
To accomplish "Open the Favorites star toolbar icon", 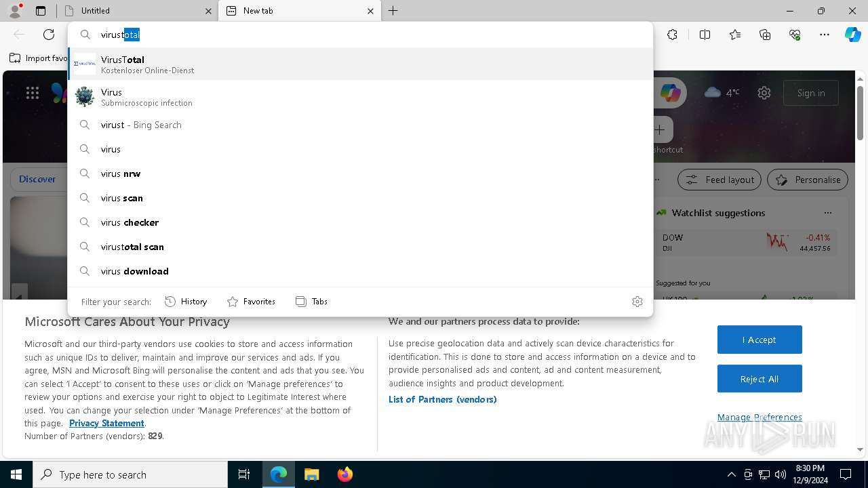I will coord(735,35).
